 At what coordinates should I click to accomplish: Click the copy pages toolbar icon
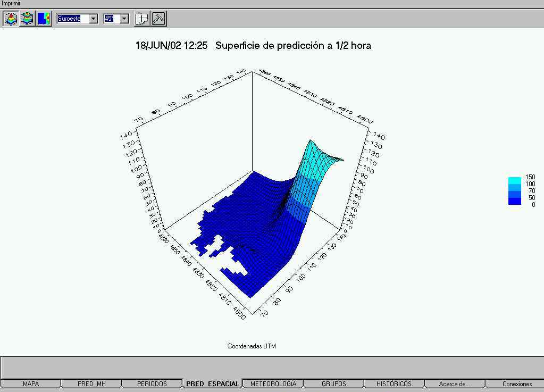point(142,19)
